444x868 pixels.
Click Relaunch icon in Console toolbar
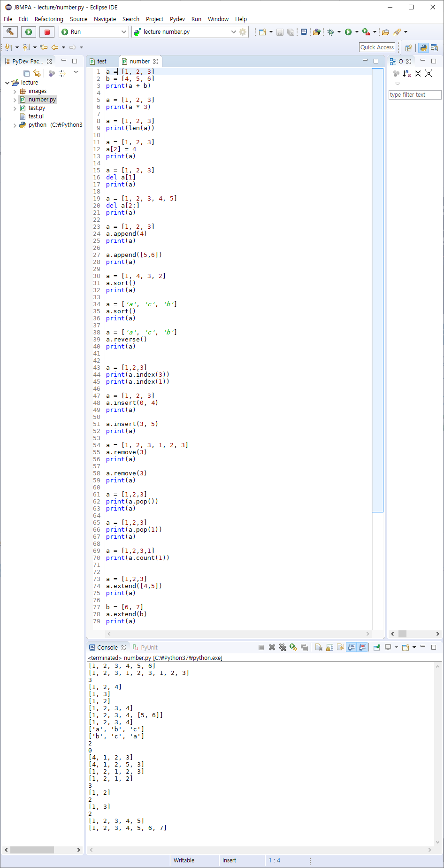coord(293,647)
